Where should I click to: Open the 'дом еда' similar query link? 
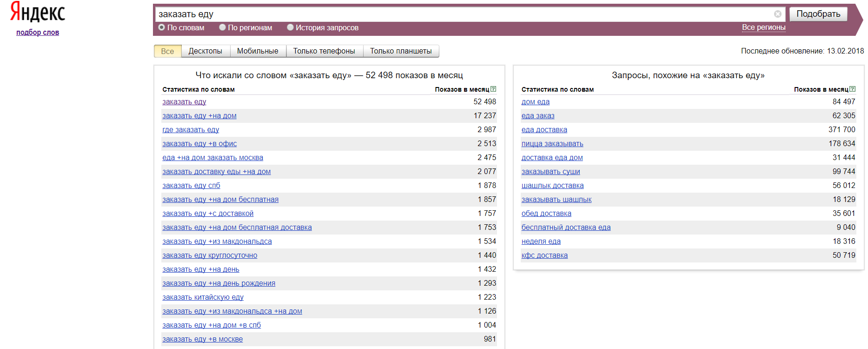click(x=536, y=102)
